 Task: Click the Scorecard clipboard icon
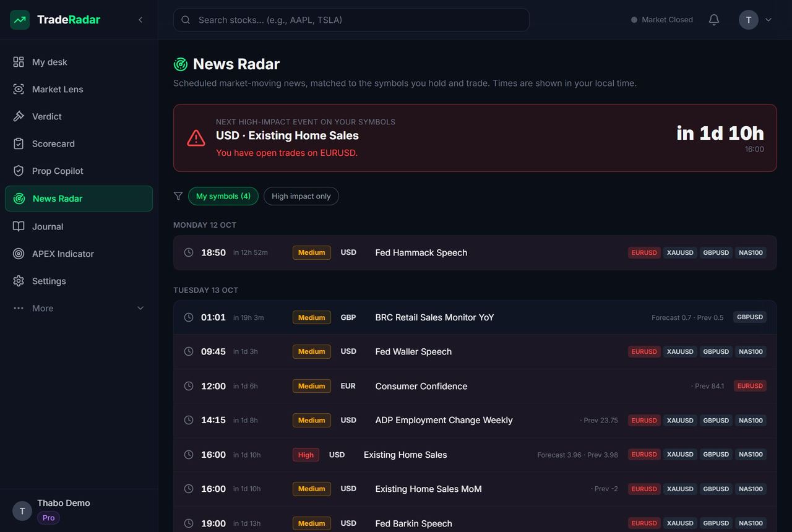(19, 144)
